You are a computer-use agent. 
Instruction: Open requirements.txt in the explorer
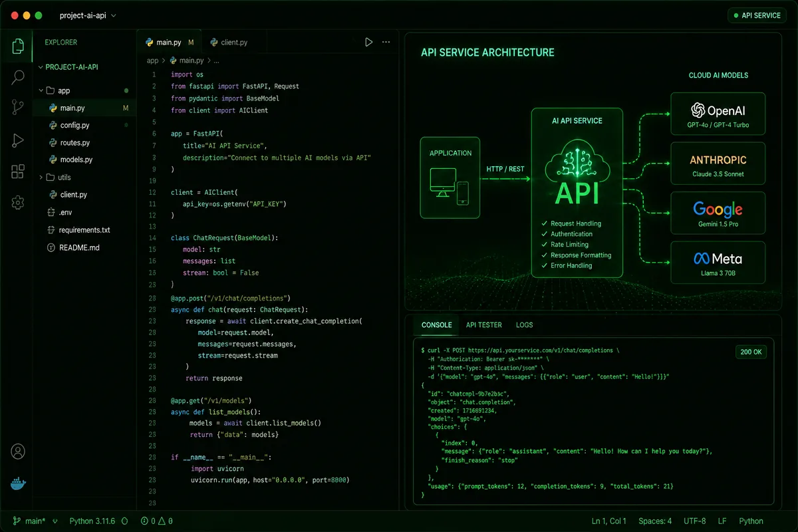coord(84,230)
